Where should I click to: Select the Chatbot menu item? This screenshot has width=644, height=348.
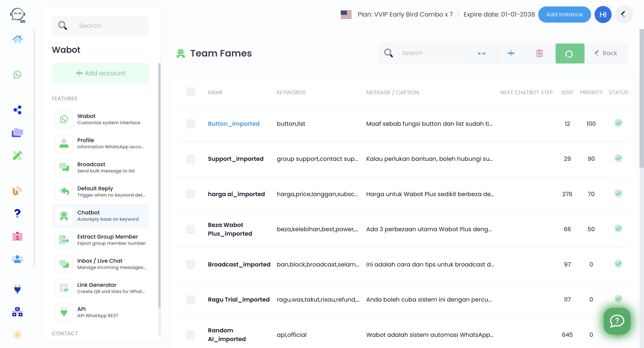click(x=100, y=216)
